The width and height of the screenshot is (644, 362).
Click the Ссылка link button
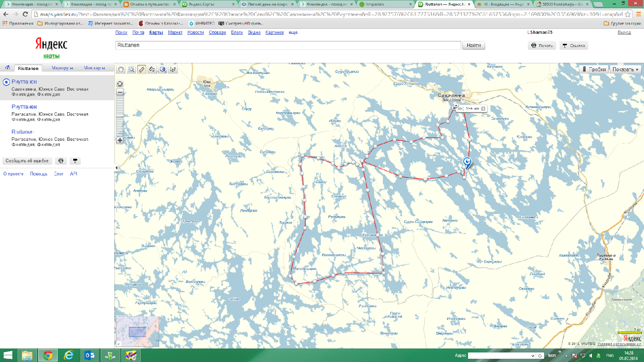pyautogui.click(x=574, y=45)
